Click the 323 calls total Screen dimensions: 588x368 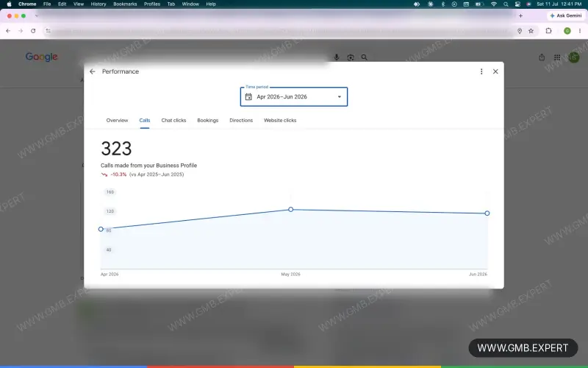(x=116, y=149)
